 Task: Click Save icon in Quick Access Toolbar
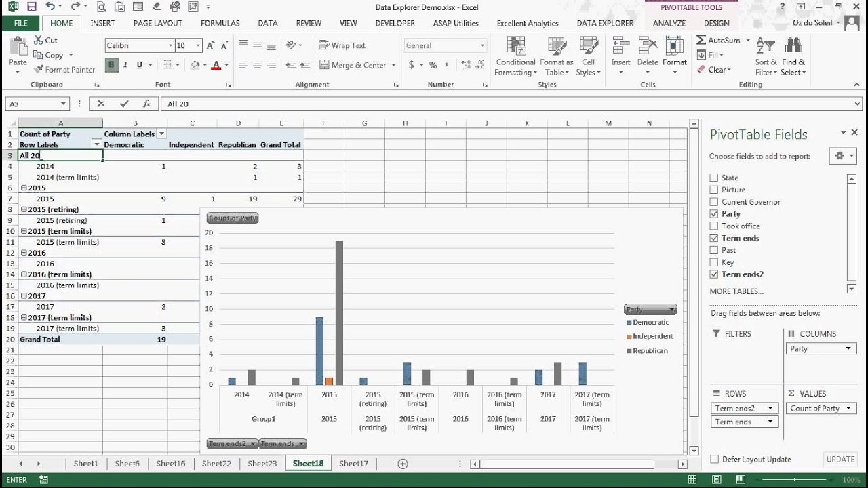click(x=31, y=7)
